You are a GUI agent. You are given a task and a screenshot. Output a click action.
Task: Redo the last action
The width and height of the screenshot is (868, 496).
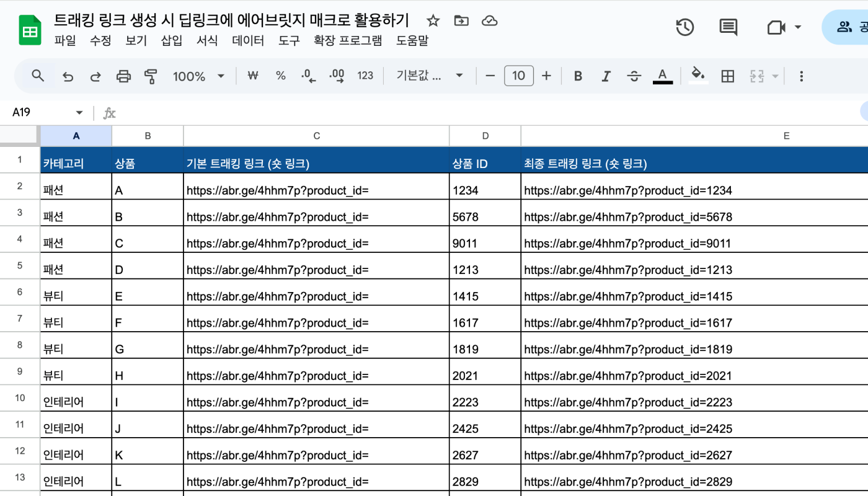click(x=95, y=76)
